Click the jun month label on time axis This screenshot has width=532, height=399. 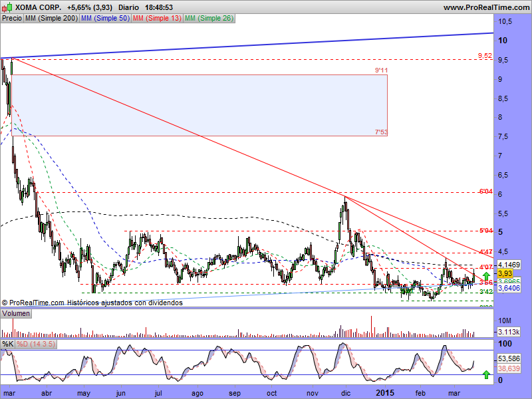(121, 394)
